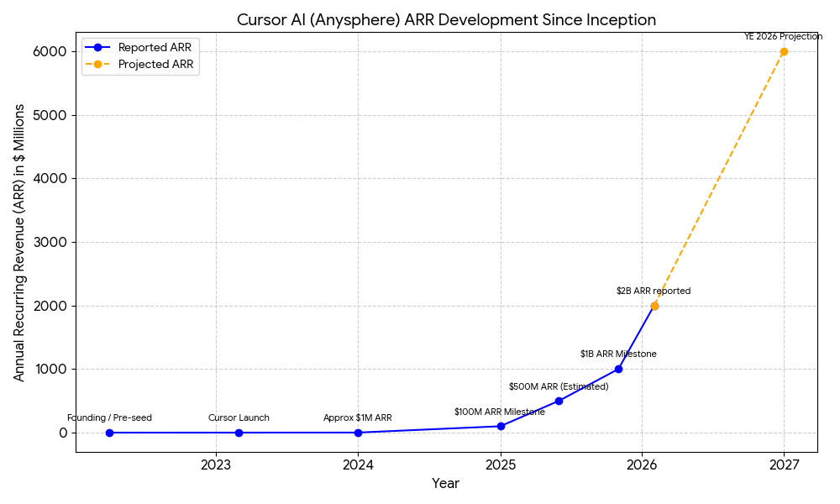Click the 'Approx $1M ARR' annotation label
Viewport: 840px width, 504px height.
point(358,417)
